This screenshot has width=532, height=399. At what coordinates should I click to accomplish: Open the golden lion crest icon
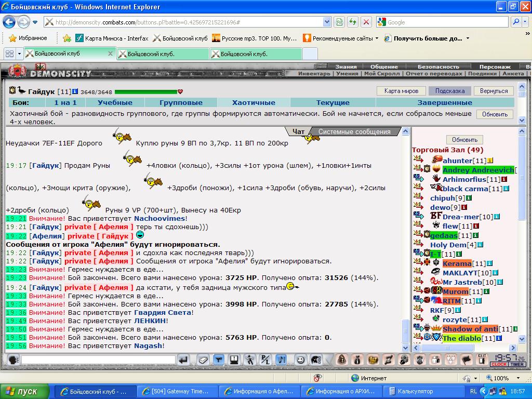(373, 360)
